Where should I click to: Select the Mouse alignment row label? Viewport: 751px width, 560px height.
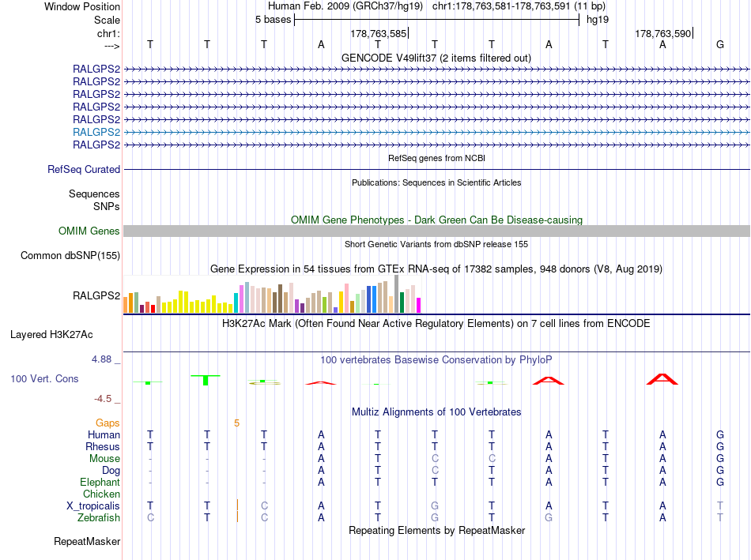point(104,459)
